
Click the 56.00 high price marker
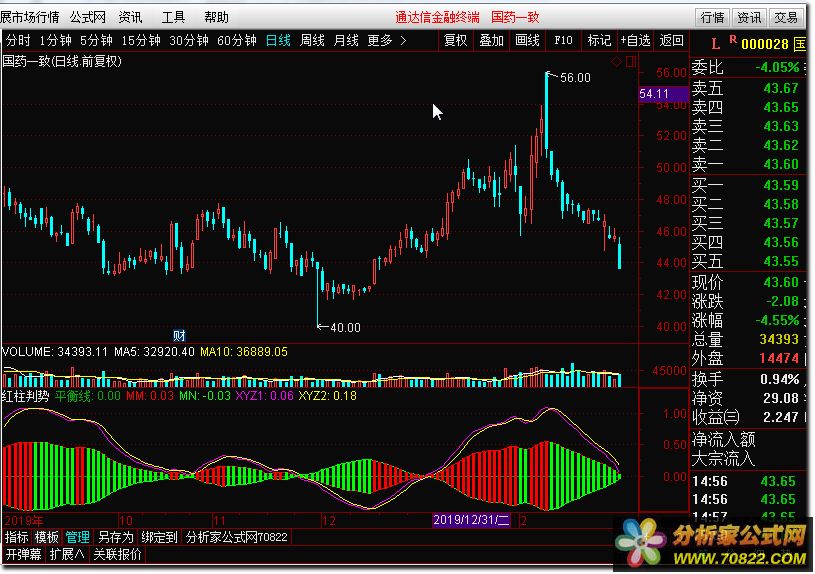click(574, 77)
